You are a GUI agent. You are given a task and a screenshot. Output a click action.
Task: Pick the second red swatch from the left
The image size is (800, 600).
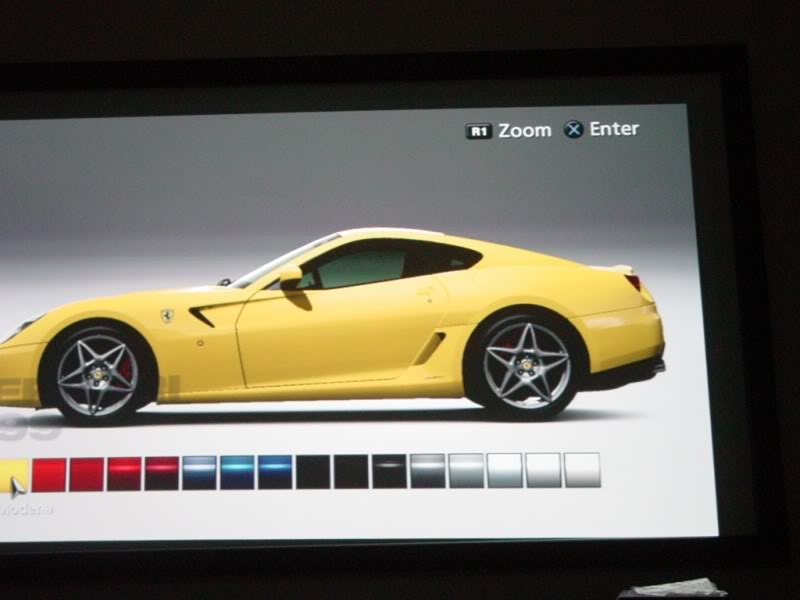tap(87, 474)
